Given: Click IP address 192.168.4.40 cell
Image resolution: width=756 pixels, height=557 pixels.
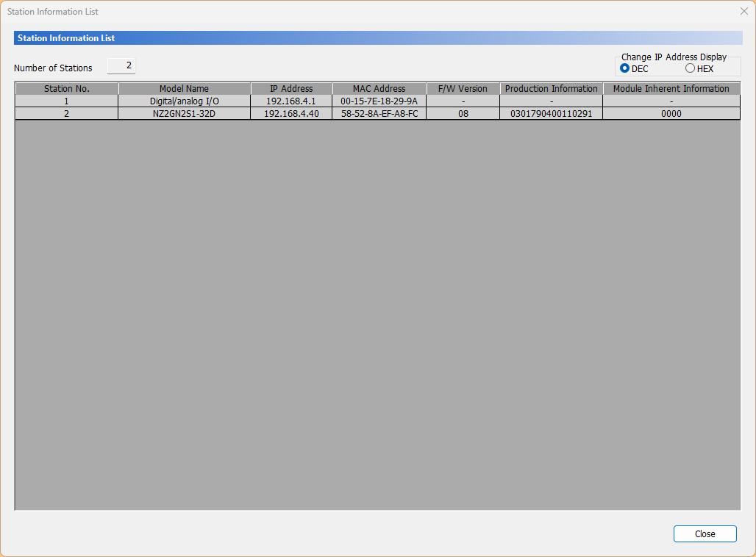Looking at the screenshot, I should coord(291,114).
